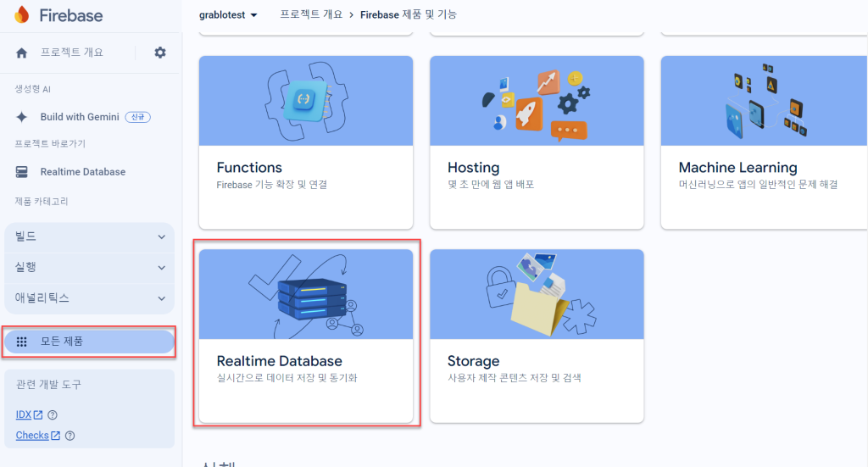Open project settings gear icon
This screenshot has width=868, height=467.
click(160, 53)
